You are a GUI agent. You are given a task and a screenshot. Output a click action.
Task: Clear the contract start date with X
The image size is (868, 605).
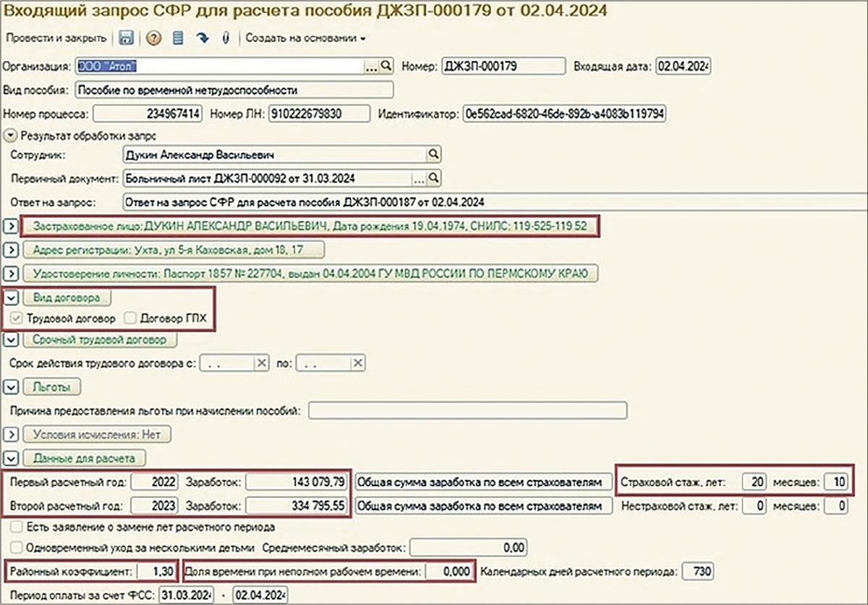point(262,363)
